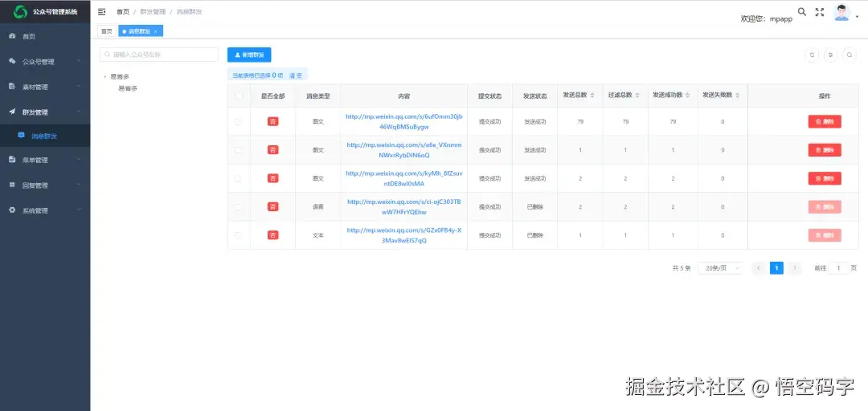The image size is (868, 411).
Task: Check the row with link kyMh_8fZsuv
Action: click(x=239, y=178)
